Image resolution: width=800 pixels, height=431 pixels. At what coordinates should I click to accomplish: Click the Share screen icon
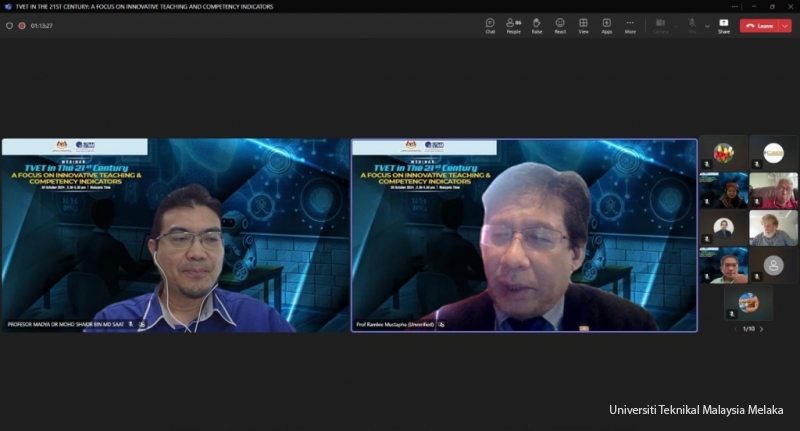pyautogui.click(x=723, y=25)
